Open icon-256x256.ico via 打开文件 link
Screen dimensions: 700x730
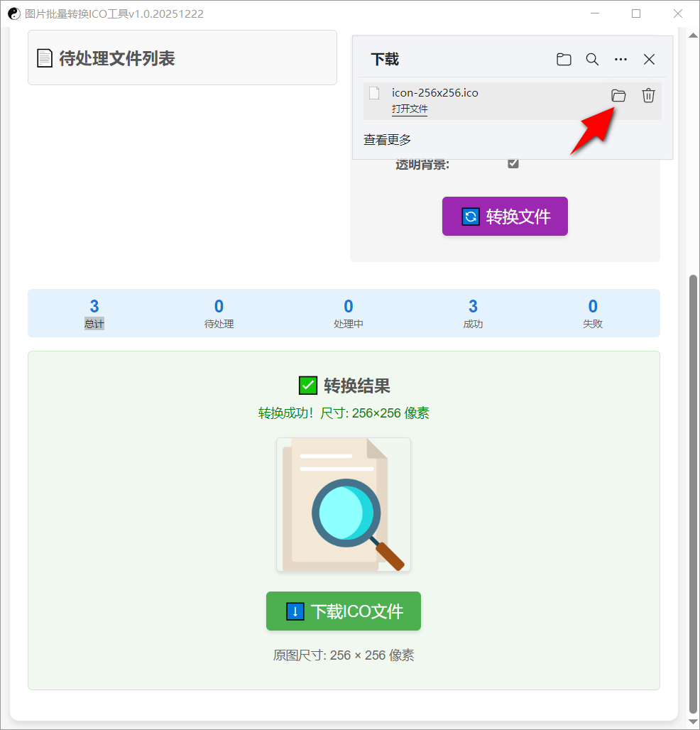410,109
